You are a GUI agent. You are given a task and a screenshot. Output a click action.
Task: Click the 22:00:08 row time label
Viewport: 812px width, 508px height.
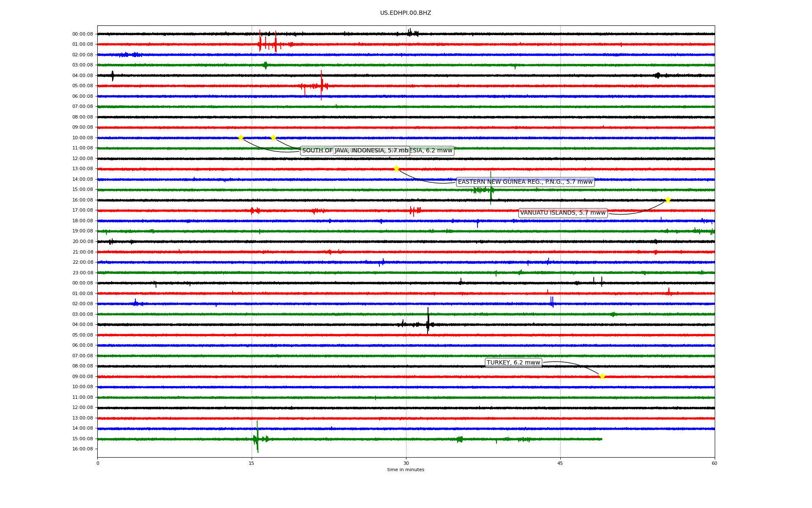82,262
